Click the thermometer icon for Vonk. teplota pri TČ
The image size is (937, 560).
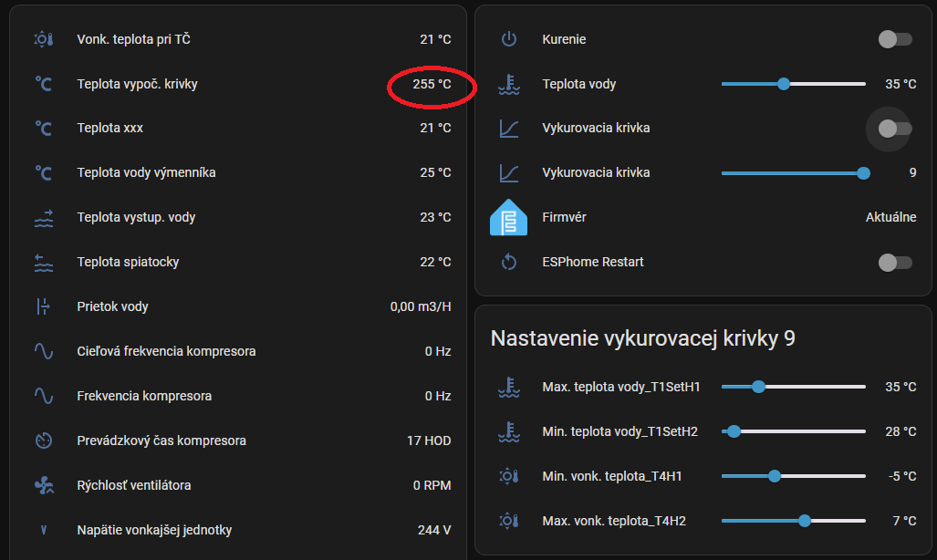[x=44, y=39]
